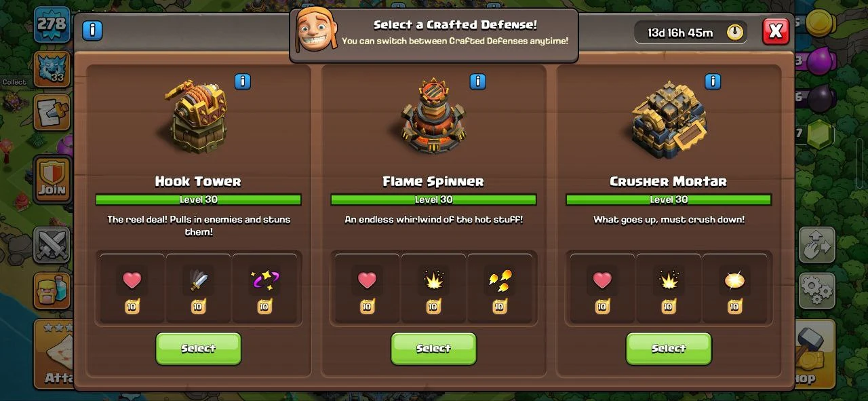Click the Crusher Mortar building image

coord(669,119)
